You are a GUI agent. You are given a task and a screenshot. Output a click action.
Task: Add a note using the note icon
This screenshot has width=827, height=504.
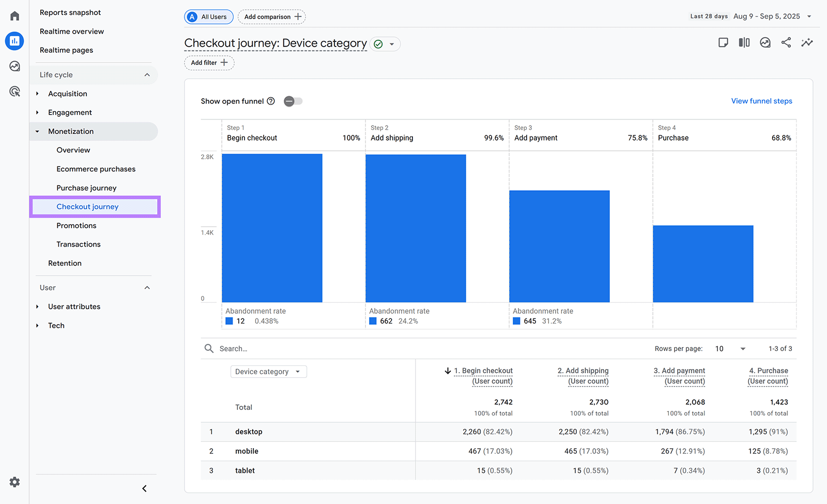click(723, 42)
